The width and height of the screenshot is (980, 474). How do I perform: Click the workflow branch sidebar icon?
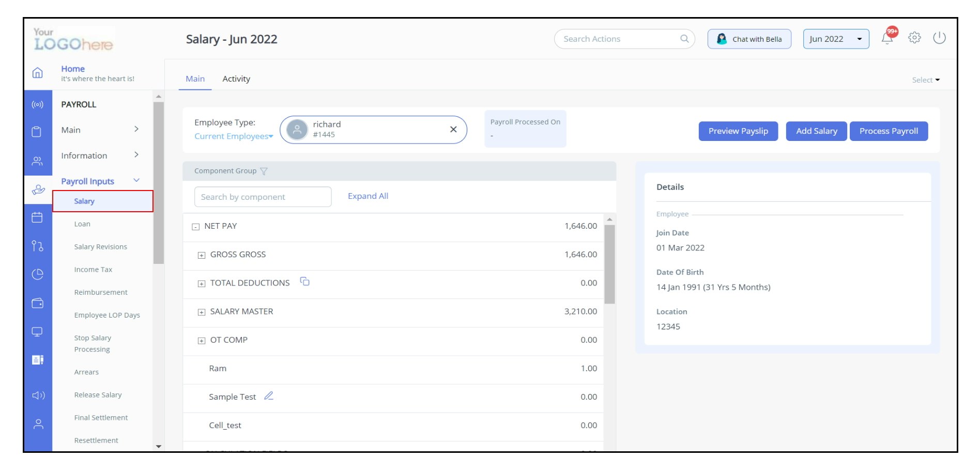37,246
